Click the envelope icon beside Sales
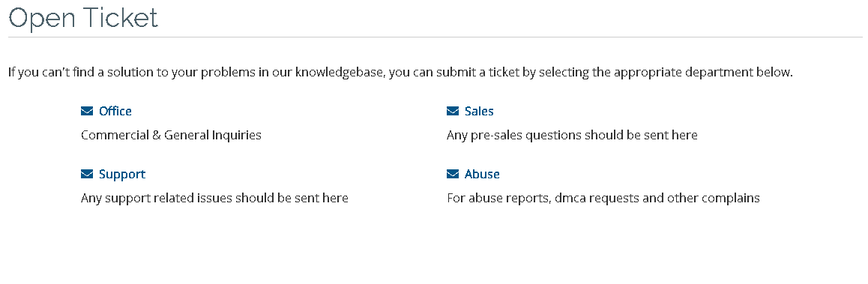868x284 pixels. pos(453,111)
